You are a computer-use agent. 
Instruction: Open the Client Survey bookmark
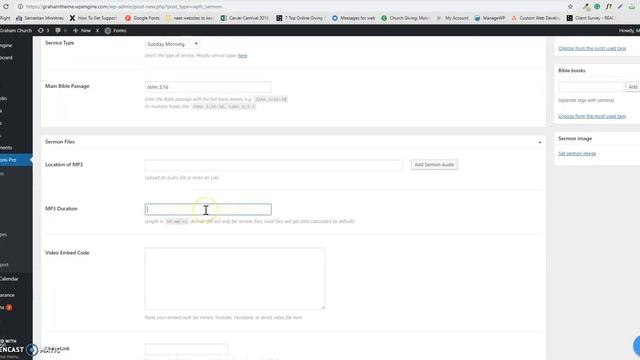(x=591, y=18)
